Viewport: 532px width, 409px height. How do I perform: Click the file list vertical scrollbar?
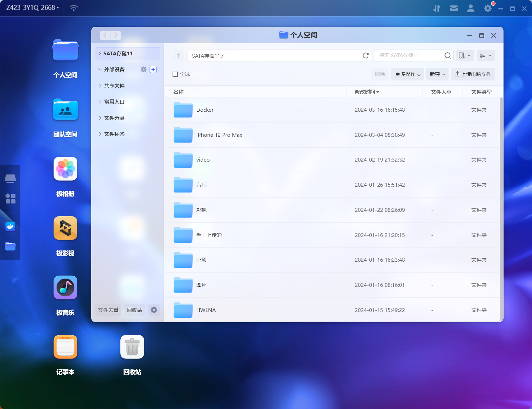pos(501,209)
